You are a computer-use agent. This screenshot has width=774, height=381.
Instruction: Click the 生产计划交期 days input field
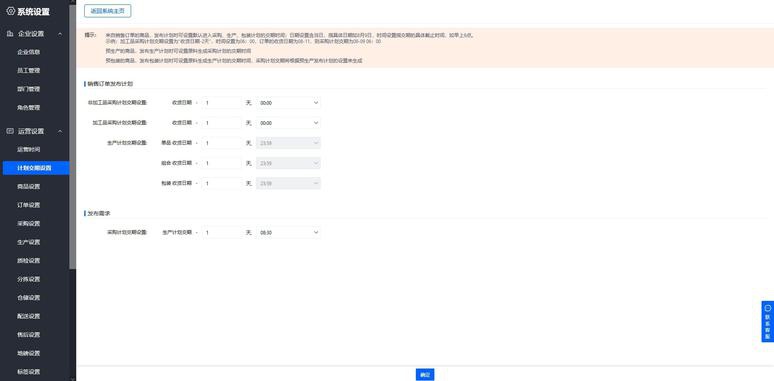[221, 232]
